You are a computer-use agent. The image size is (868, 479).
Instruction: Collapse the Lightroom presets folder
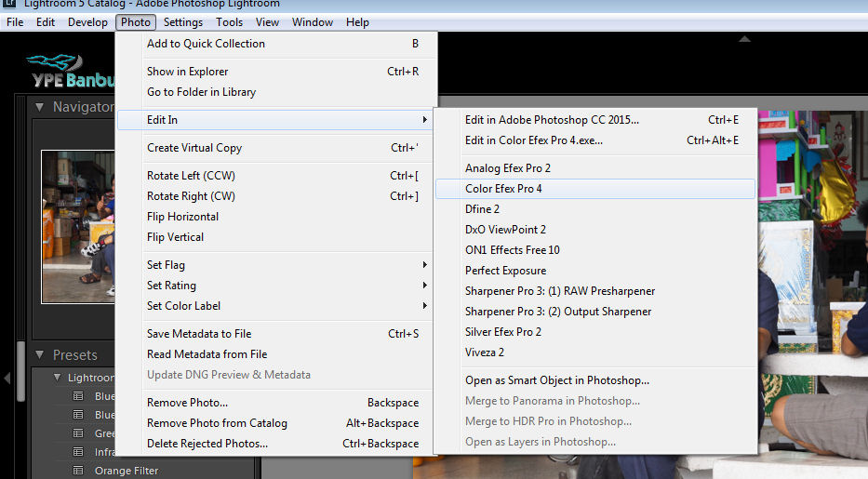[x=58, y=378]
